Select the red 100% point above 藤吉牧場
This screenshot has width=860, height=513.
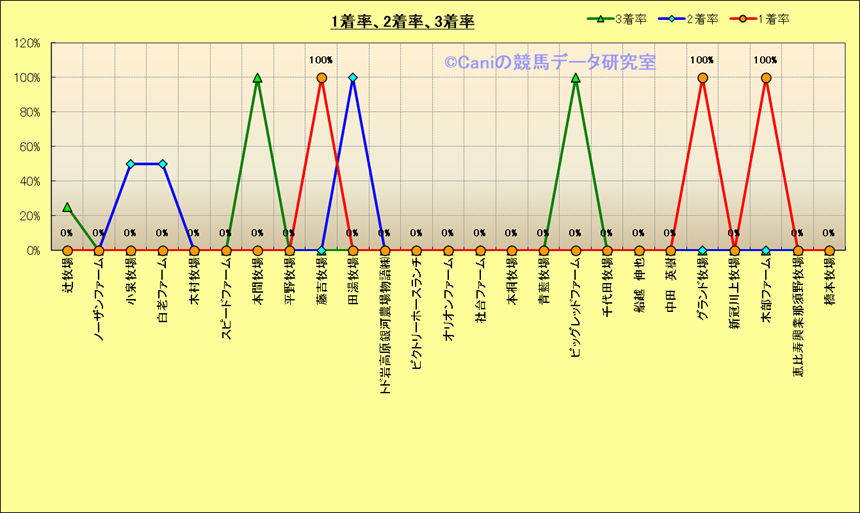point(321,78)
